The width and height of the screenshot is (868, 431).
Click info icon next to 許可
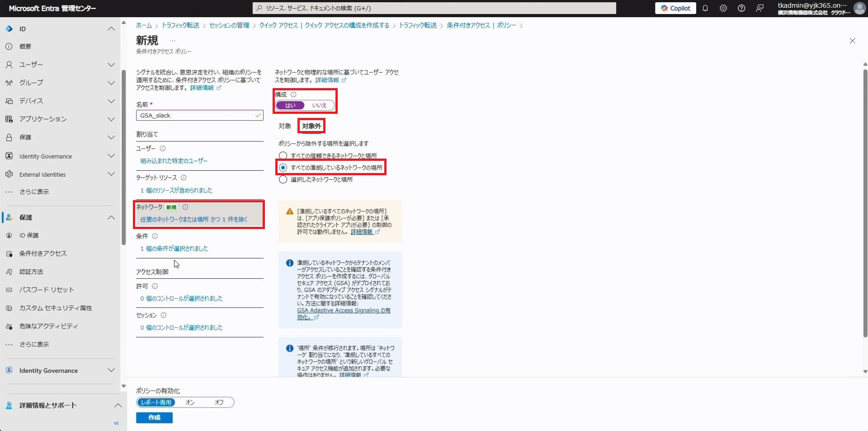coord(155,286)
